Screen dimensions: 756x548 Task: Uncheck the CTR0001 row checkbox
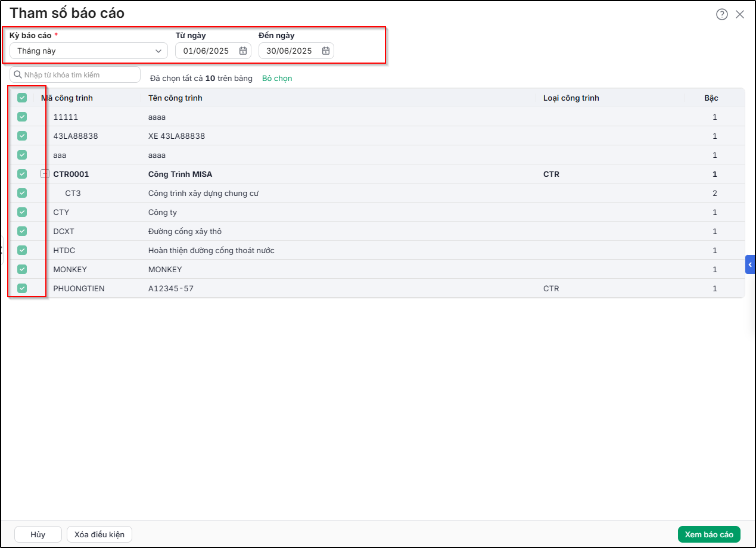click(x=22, y=174)
